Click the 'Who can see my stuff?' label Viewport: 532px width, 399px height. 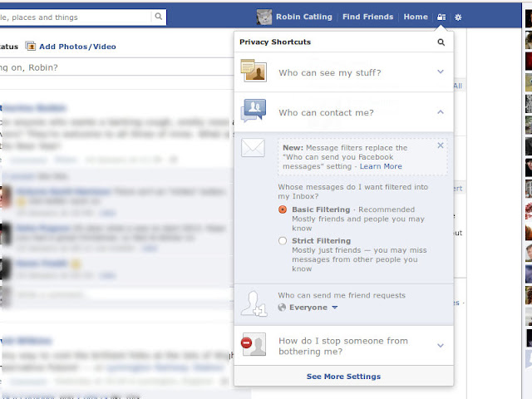330,72
